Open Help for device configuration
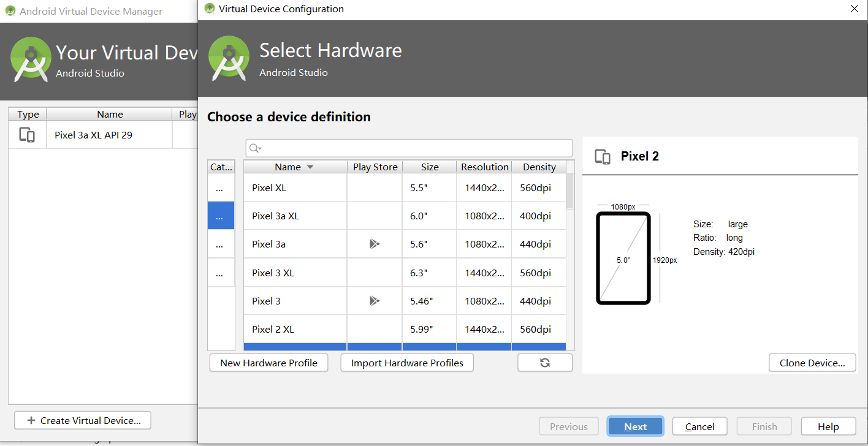This screenshot has width=868, height=446. (x=828, y=426)
